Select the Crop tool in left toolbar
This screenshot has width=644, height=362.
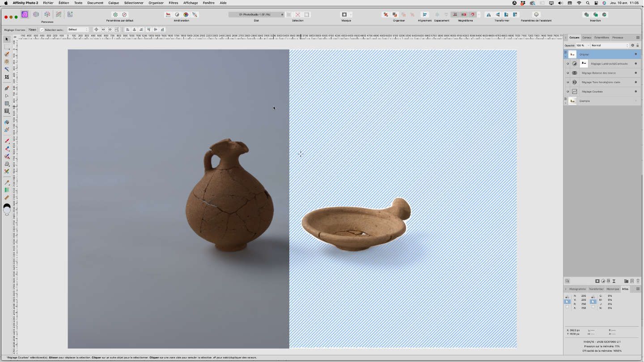7,77
